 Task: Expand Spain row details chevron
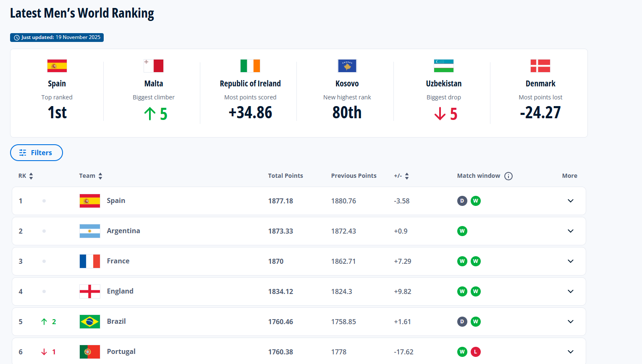click(570, 201)
